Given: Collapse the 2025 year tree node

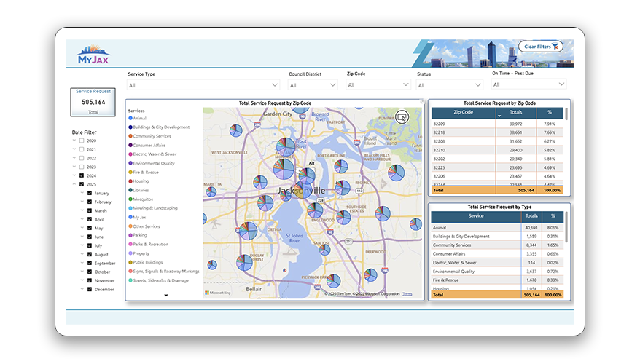Looking at the screenshot, I should (74, 184).
